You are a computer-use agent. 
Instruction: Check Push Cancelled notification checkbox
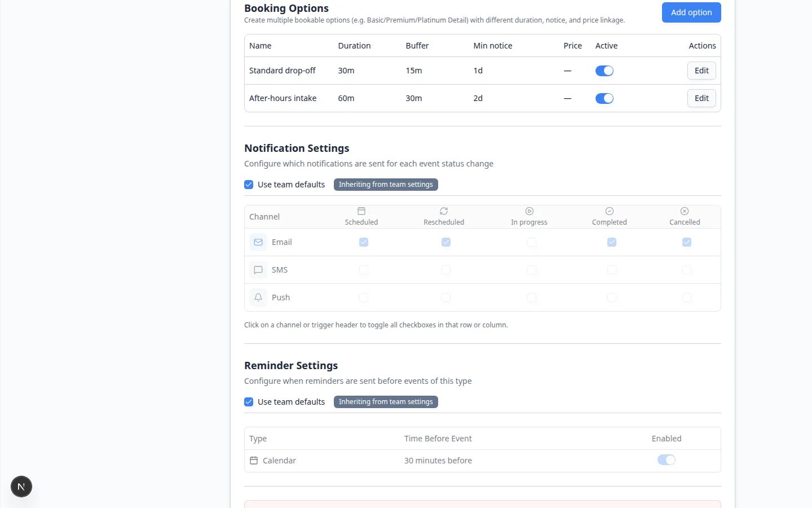click(687, 297)
